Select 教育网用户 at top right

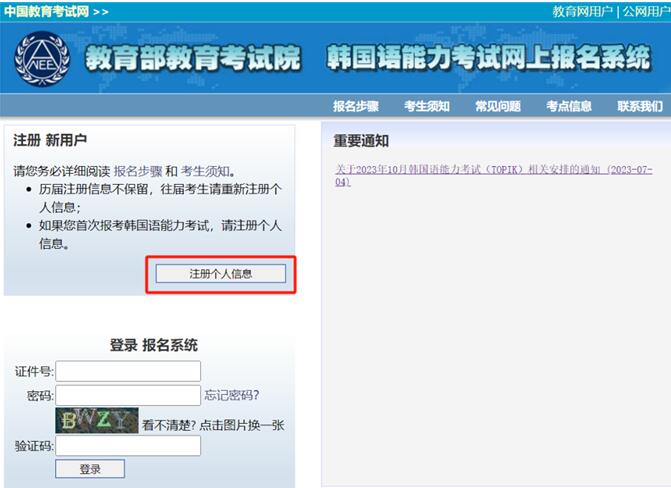(x=582, y=12)
